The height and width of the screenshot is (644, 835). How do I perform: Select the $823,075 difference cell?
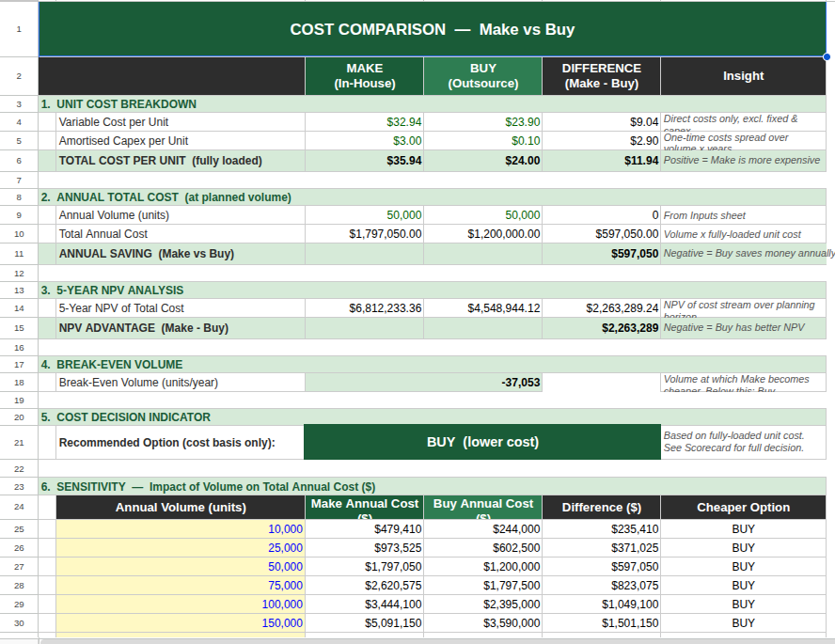(601, 586)
